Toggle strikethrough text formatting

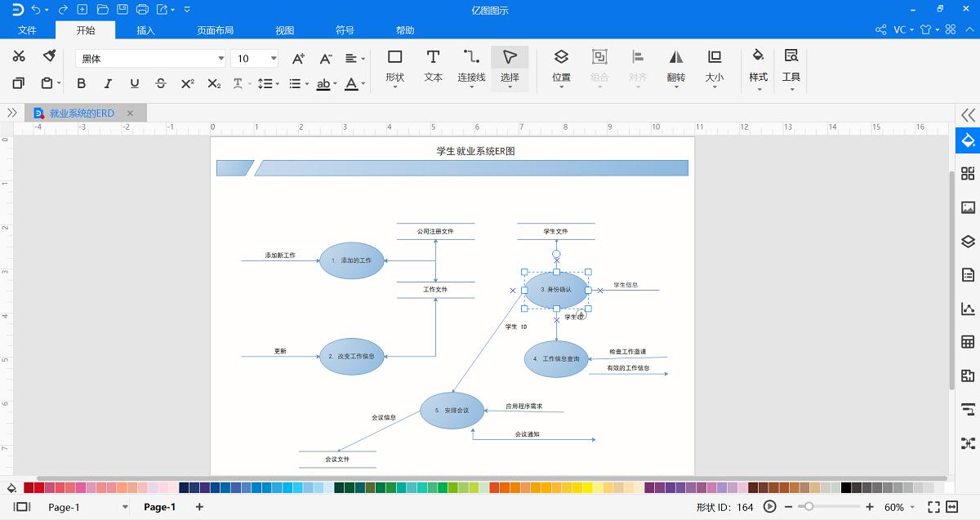coord(161,83)
